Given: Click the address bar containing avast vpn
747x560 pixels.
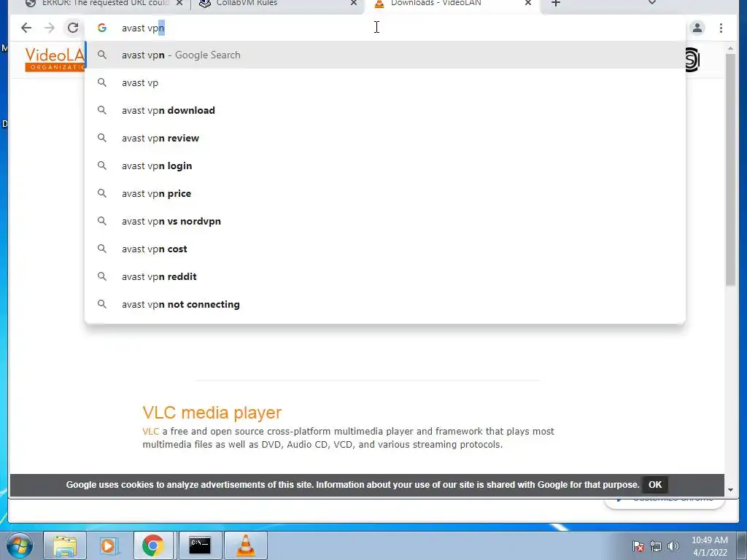Looking at the screenshot, I should 386,28.
